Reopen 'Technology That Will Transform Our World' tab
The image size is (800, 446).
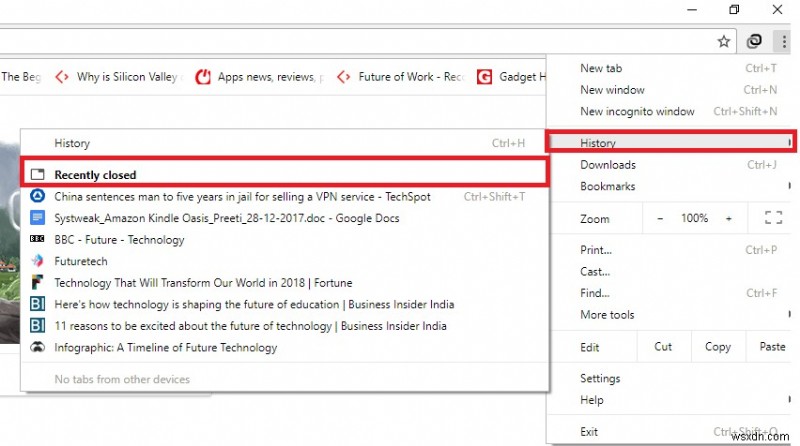click(x=285, y=283)
